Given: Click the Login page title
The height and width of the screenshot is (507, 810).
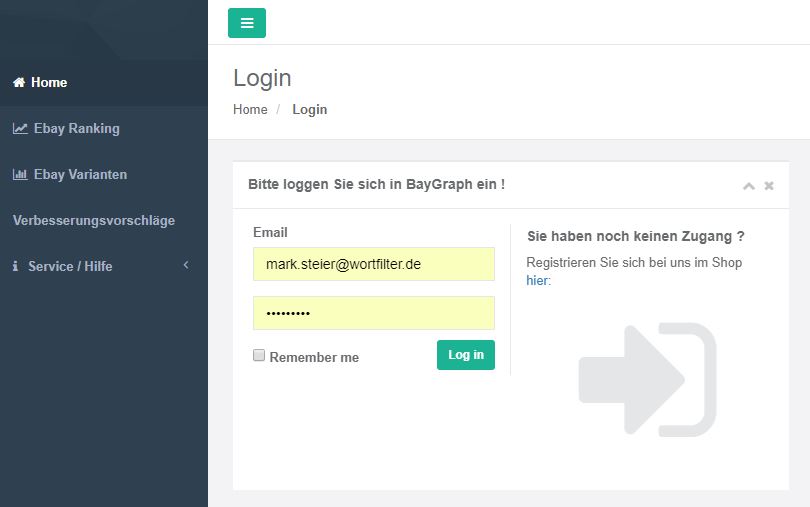Looking at the screenshot, I should tap(262, 78).
